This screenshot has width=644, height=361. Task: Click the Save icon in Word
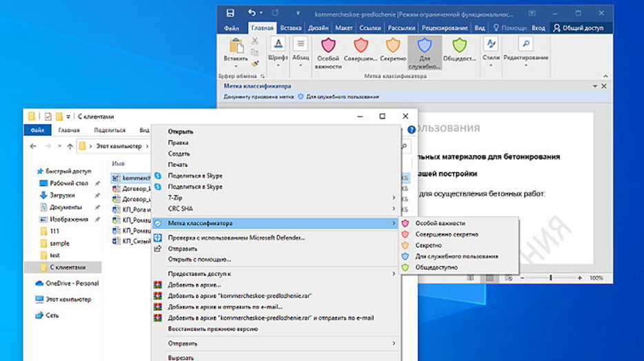pos(230,13)
